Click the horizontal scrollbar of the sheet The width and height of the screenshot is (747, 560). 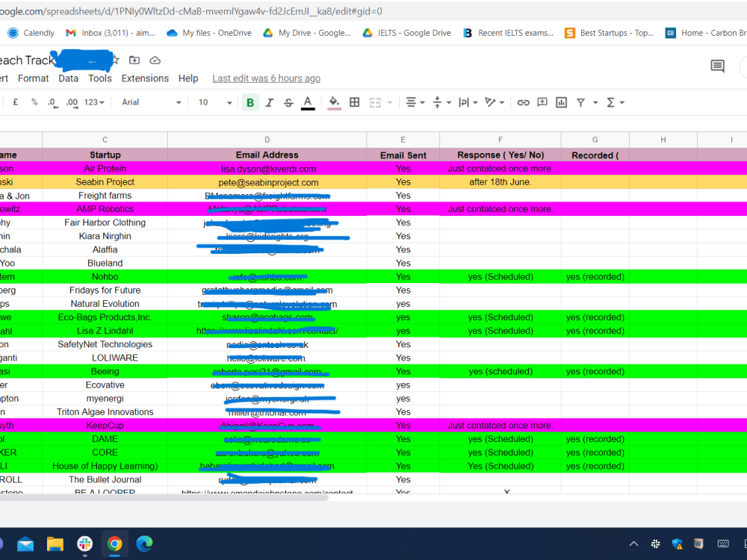click(x=164, y=497)
